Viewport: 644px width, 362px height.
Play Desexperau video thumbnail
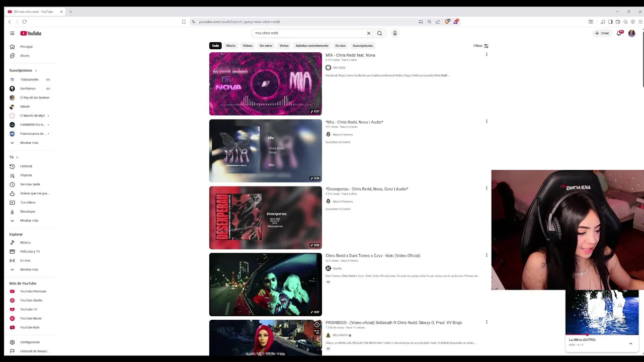[266, 218]
